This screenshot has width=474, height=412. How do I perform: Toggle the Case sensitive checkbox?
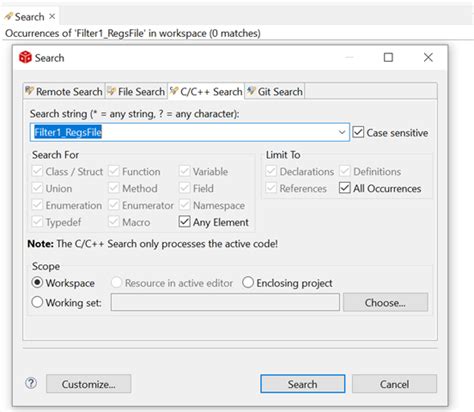pyautogui.click(x=358, y=132)
